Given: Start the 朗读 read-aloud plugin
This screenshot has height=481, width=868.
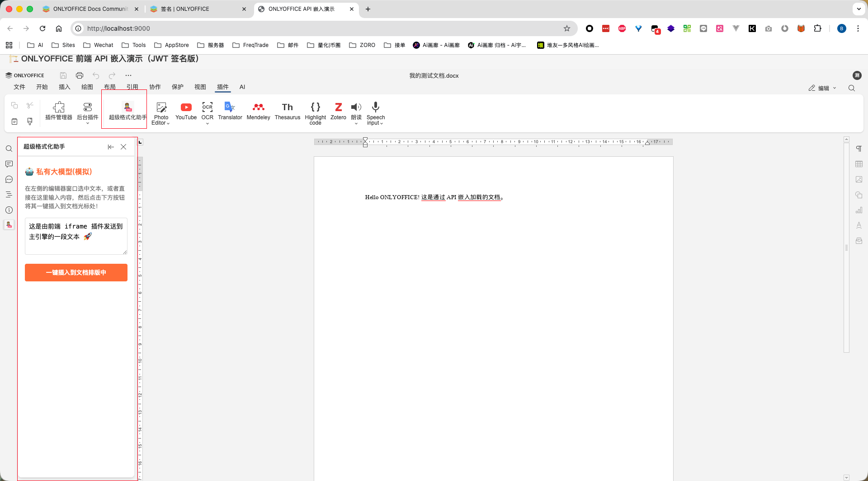Looking at the screenshot, I should click(x=356, y=113).
